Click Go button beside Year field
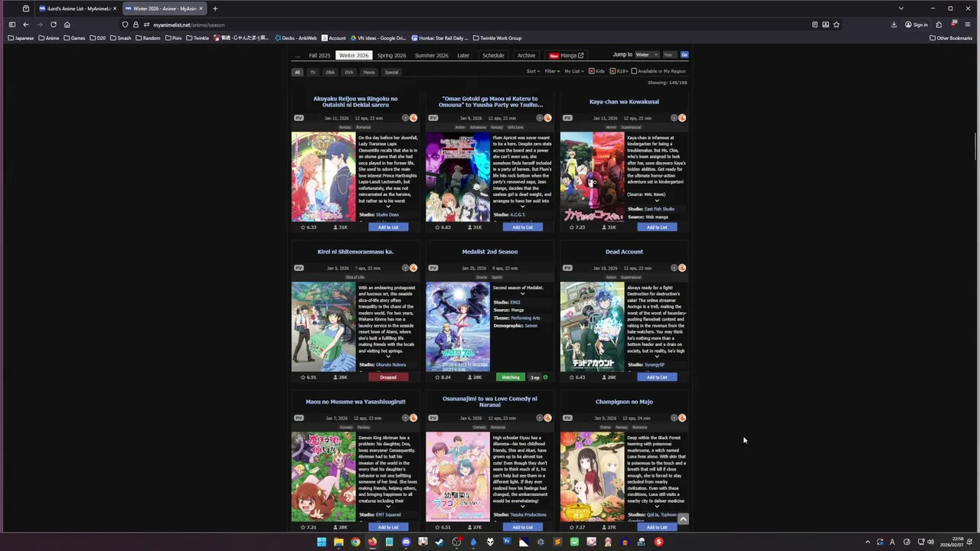The image size is (980, 551). [684, 55]
